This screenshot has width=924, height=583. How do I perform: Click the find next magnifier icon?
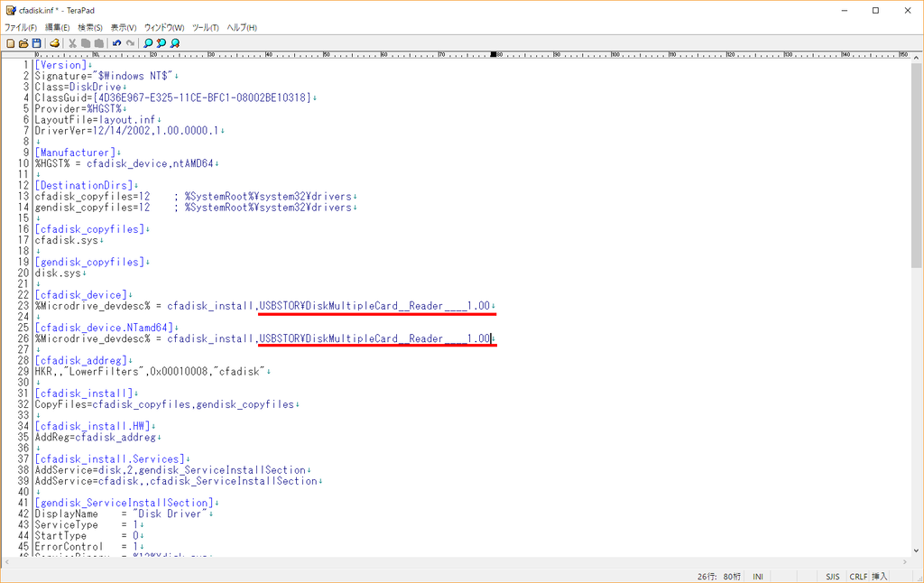coord(174,43)
